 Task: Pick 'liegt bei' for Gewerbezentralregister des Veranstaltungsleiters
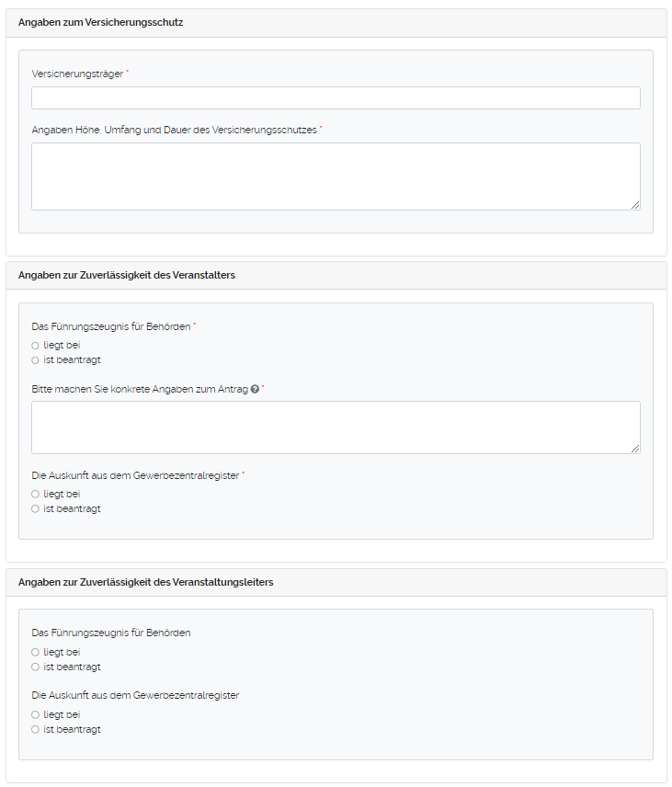[x=35, y=714]
